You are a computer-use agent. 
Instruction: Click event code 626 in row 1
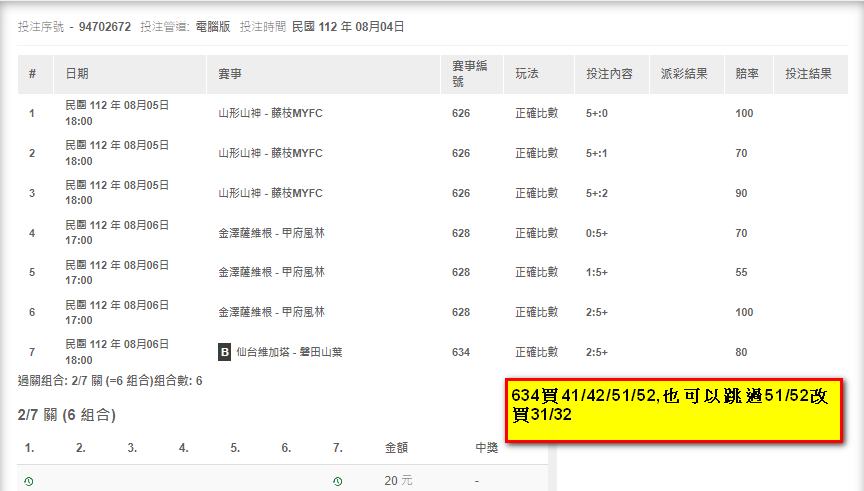pos(461,114)
